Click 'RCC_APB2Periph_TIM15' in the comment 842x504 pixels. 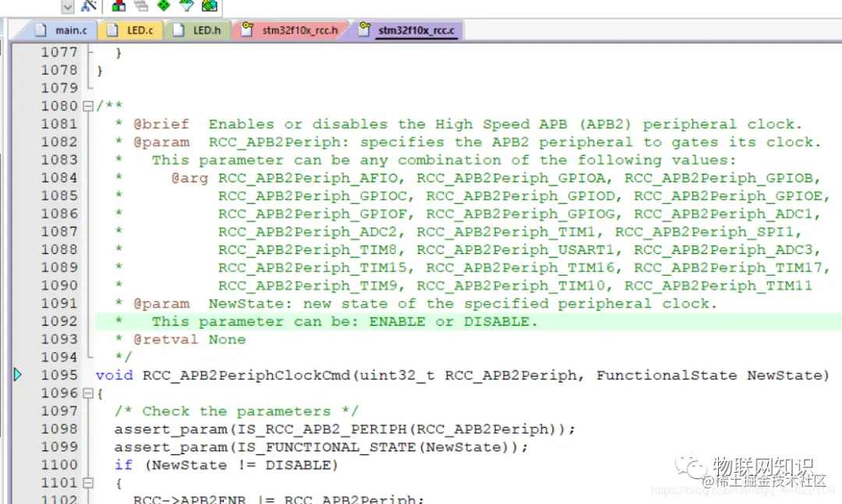pos(313,268)
